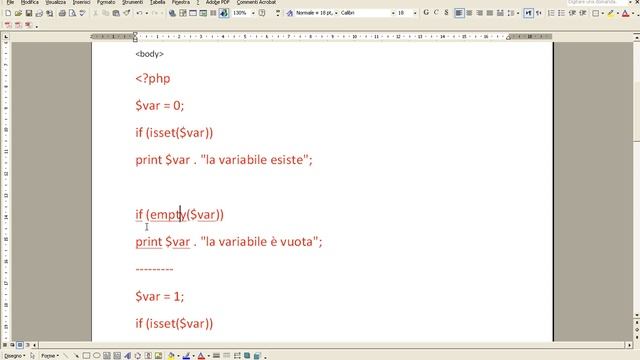Run spelling and grammar check

tap(82, 13)
